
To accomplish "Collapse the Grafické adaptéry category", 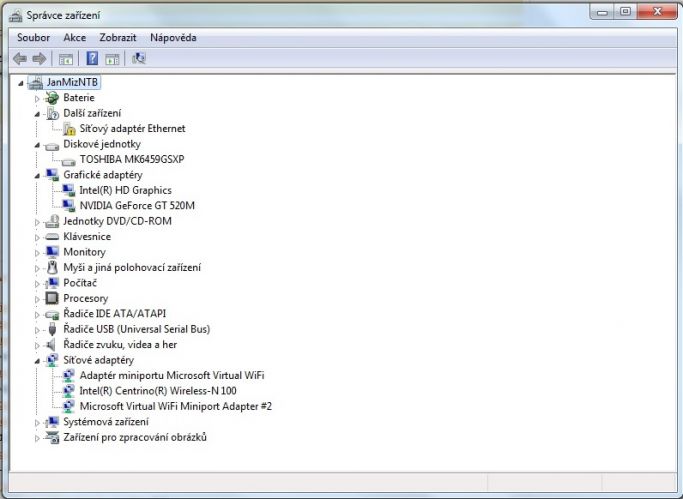I will (37, 176).
